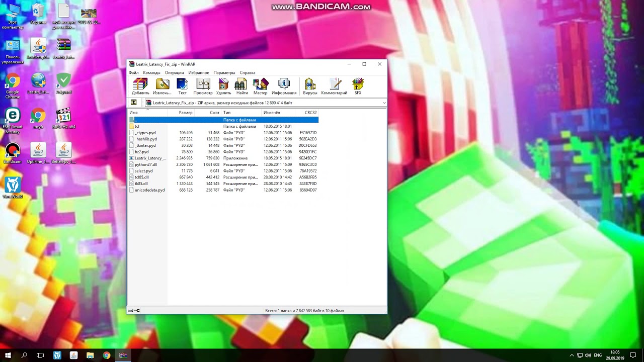Select the bz2.pyd file
This screenshot has height=362, width=644.
point(223,152)
